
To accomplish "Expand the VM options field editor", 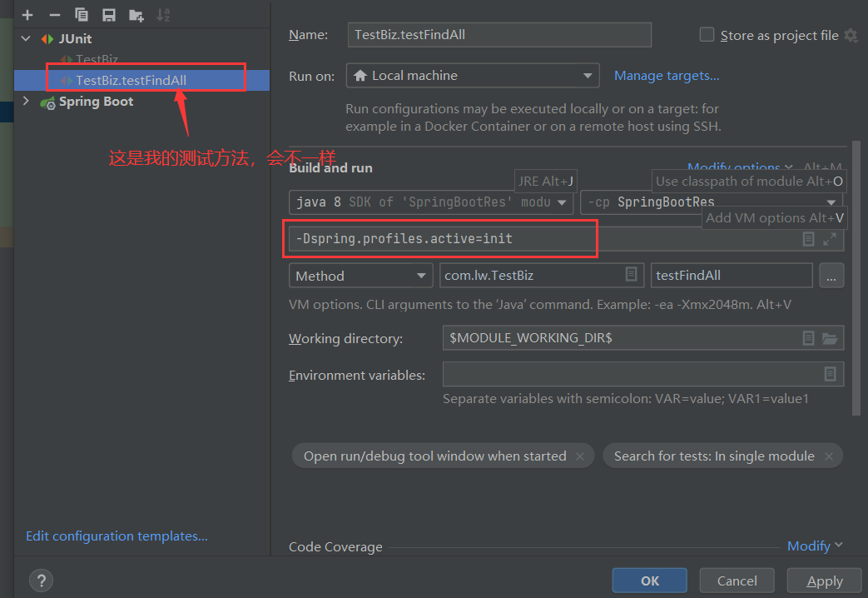I will coord(829,239).
